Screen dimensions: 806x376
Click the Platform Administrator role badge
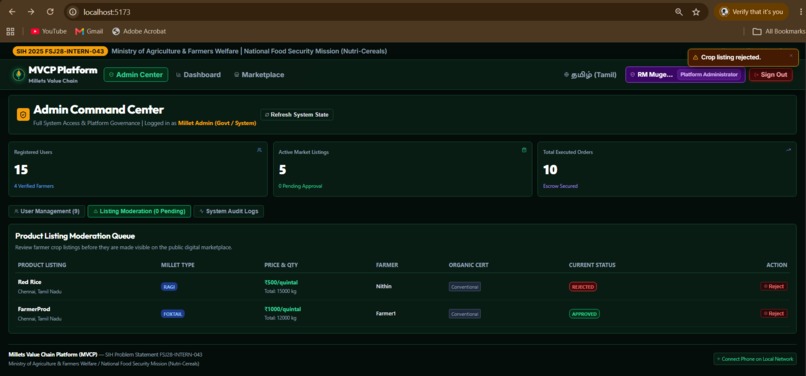pyautogui.click(x=709, y=75)
